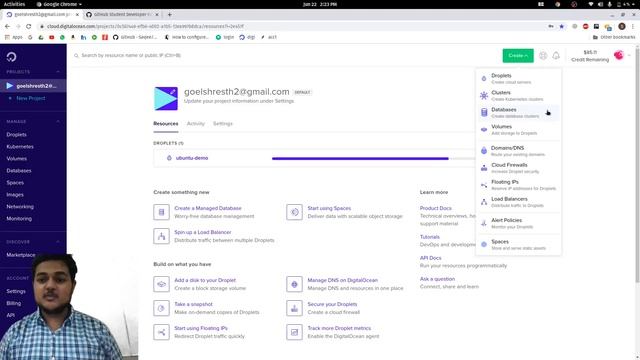The width and height of the screenshot is (640, 360).
Task: Open Secure your Droplets link
Action: 332,304
